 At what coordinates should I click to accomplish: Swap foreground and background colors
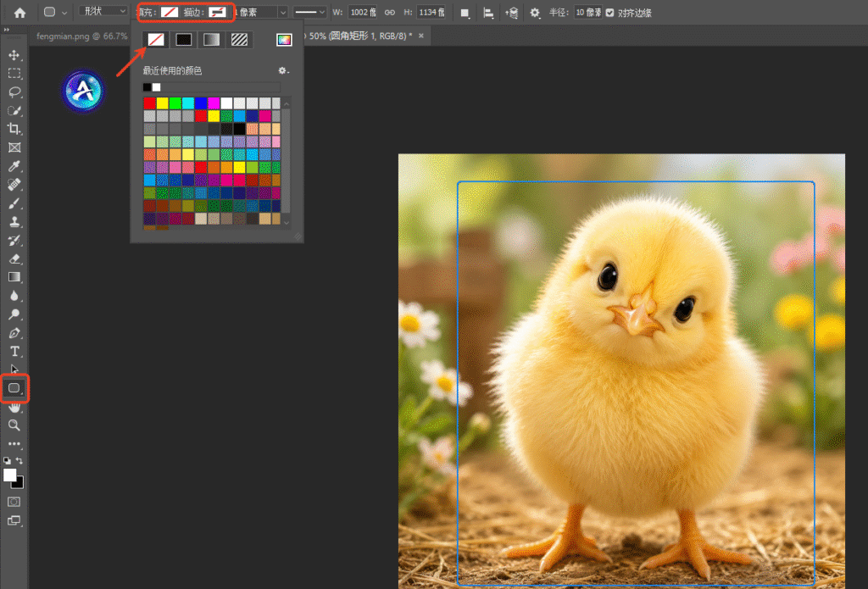(x=19, y=460)
